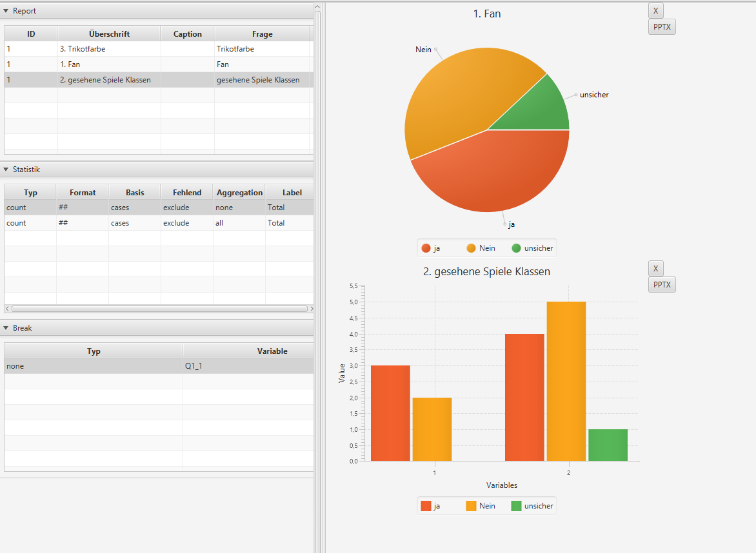Click the orange Nein bar in group 1
This screenshot has width=756, height=553.
pyautogui.click(x=432, y=429)
